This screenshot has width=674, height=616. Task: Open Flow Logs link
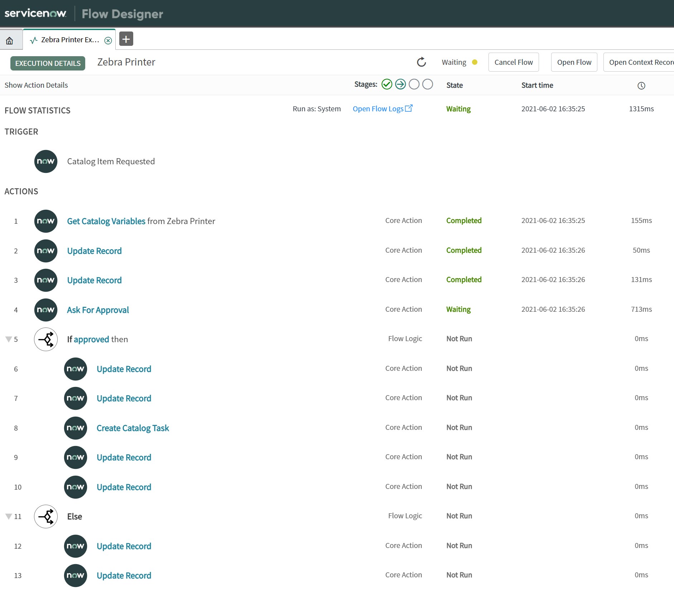coord(382,109)
